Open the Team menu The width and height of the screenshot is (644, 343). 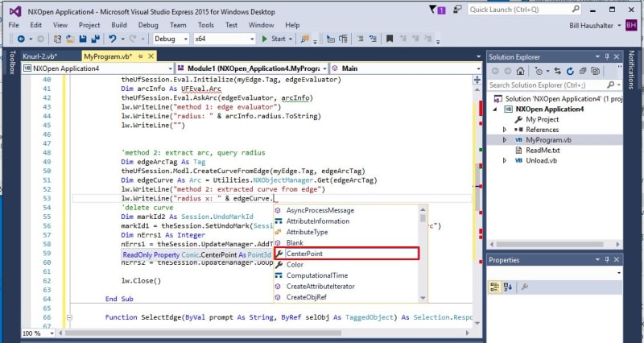[x=178, y=25]
